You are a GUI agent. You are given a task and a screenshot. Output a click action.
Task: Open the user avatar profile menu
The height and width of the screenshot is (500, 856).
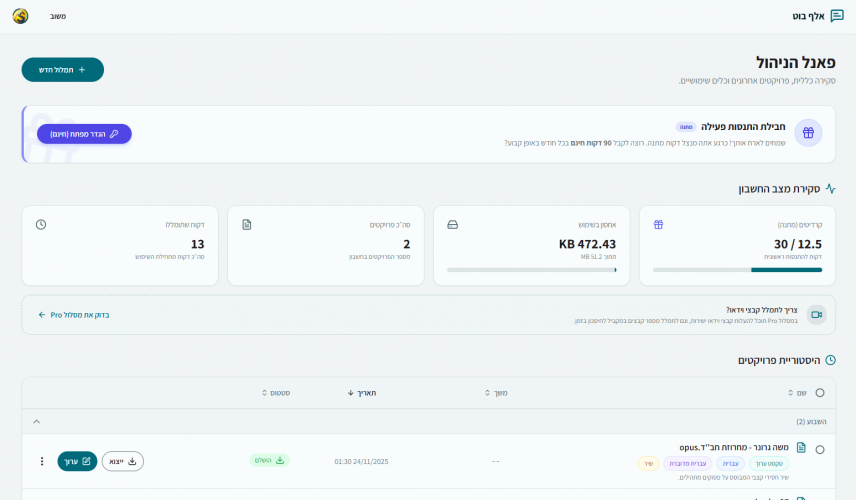[x=20, y=16]
